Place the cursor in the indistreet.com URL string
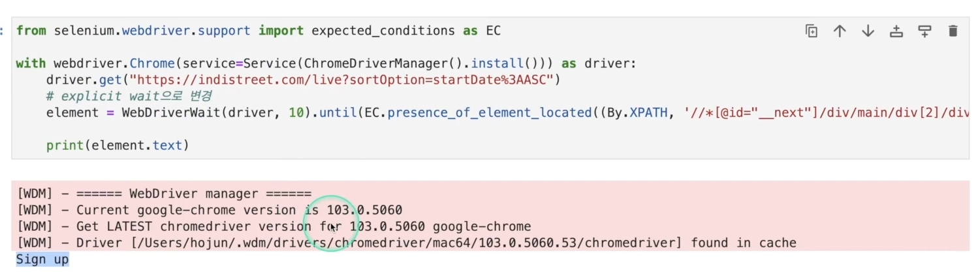Screen dimensions: 980x276 click(x=338, y=80)
